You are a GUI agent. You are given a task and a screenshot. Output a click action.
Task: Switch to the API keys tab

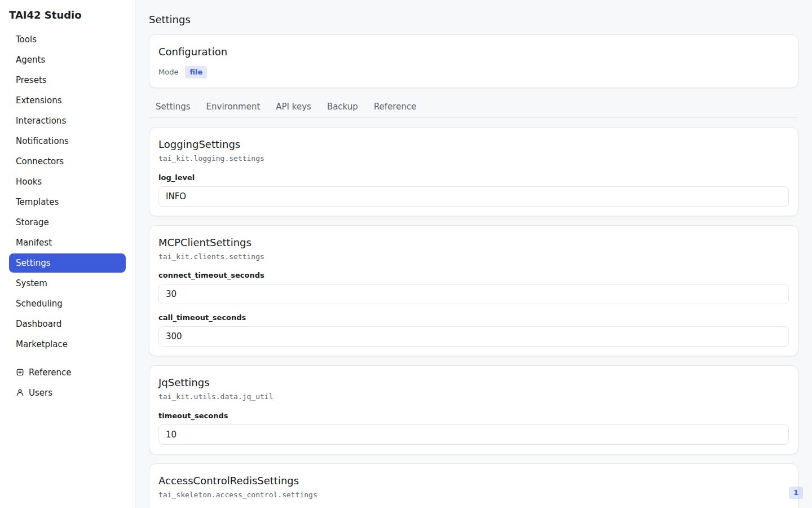(293, 107)
